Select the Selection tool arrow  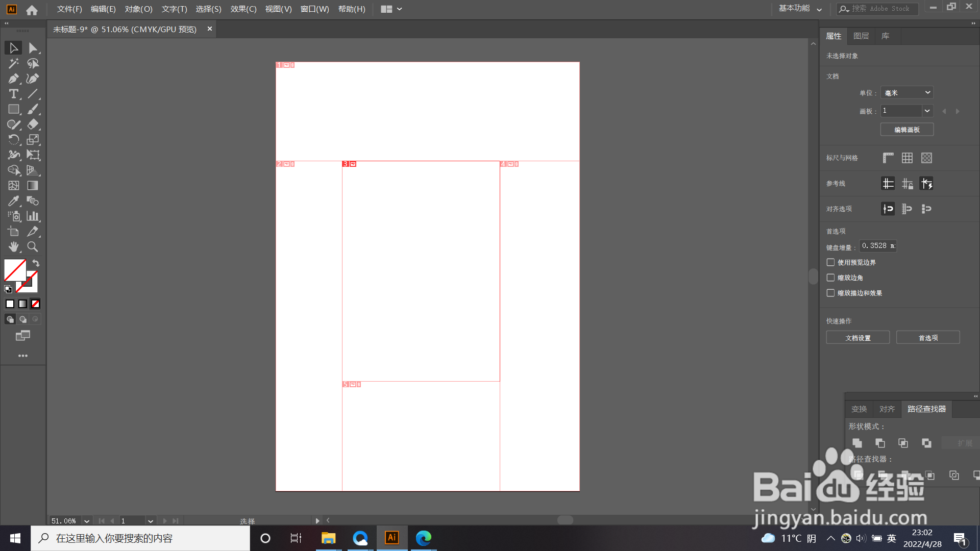pyautogui.click(x=13, y=48)
